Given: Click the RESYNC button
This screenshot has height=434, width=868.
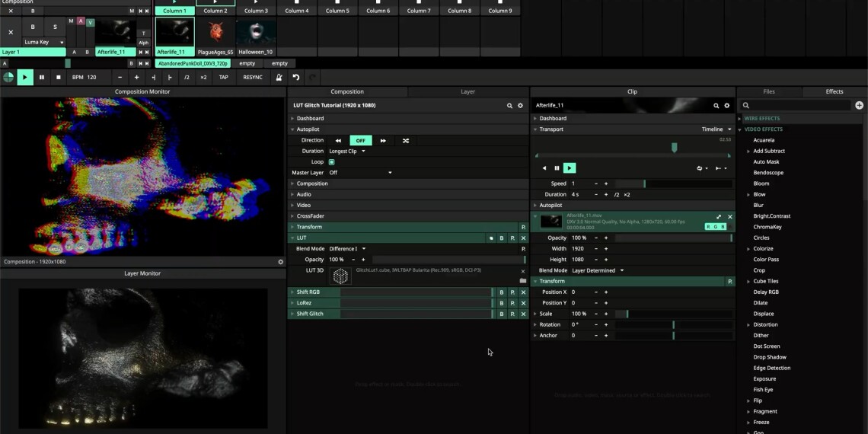Looking at the screenshot, I should 253,77.
